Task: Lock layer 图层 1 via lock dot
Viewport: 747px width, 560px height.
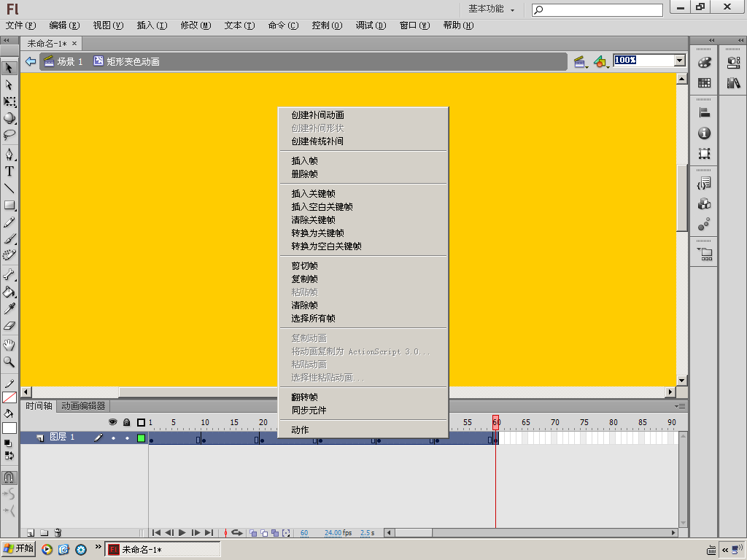Action: tap(127, 438)
